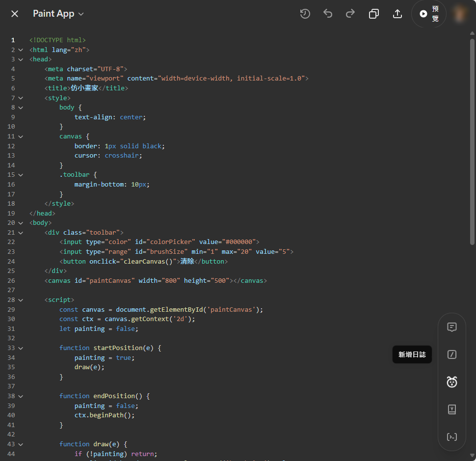
Task: Click the 'let painting = false' line
Action: click(x=99, y=328)
